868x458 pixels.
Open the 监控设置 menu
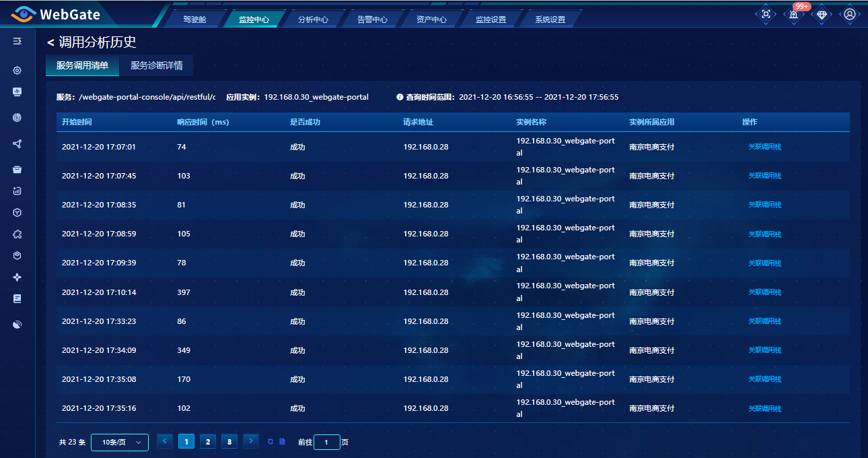click(x=491, y=20)
